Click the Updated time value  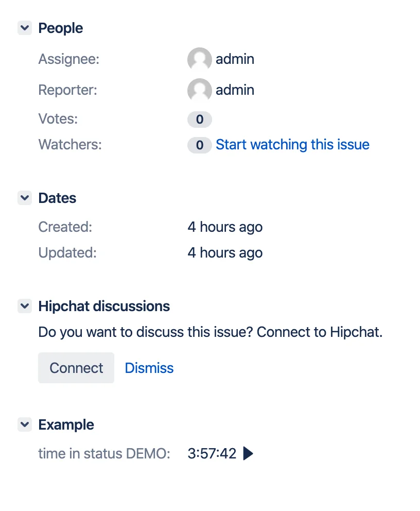(x=225, y=253)
